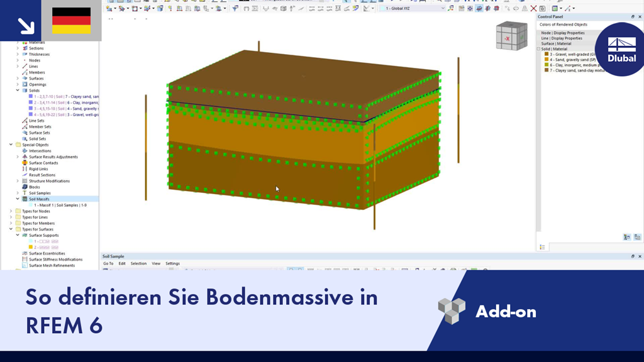Click the Line Sets icon
The height and width of the screenshot is (362, 644).
[25, 121]
